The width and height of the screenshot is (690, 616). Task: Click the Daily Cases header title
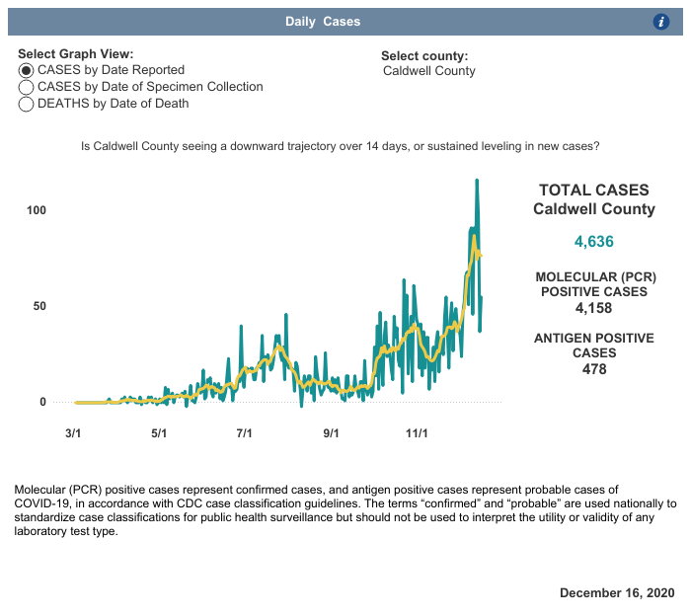(323, 22)
